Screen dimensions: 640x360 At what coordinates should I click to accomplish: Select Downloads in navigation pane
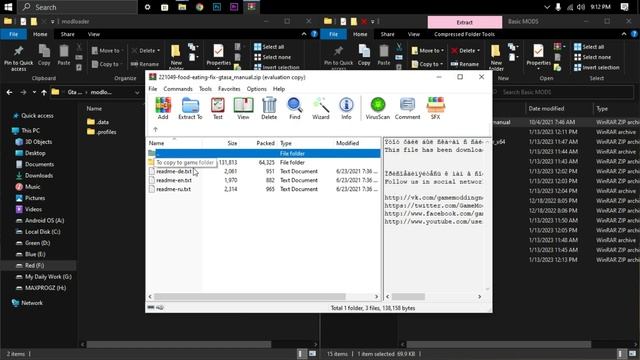[34, 176]
